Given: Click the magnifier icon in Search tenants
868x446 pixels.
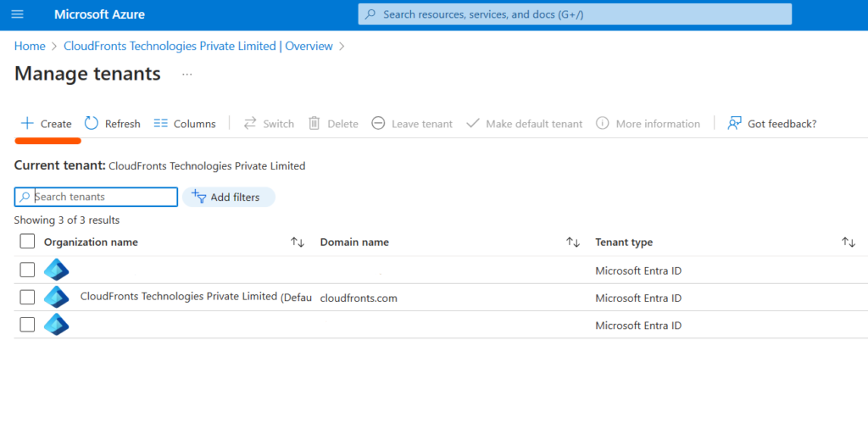Looking at the screenshot, I should [25, 197].
